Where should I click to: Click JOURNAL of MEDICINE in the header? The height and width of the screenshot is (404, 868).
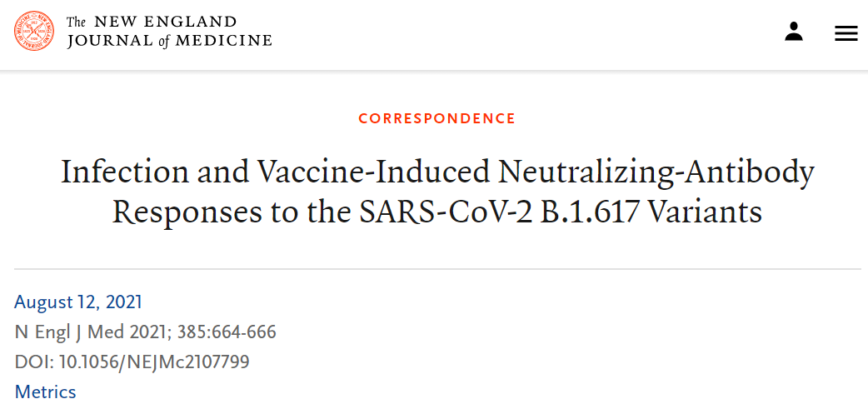169,40
